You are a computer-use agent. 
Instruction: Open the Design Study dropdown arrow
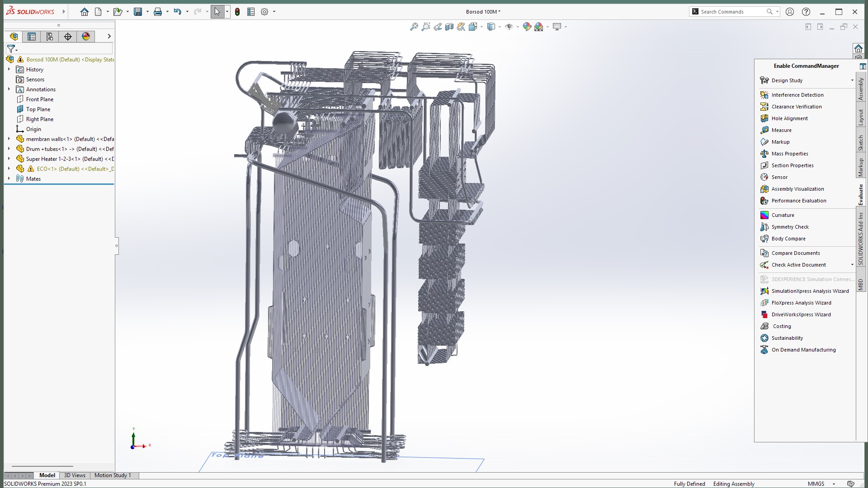click(x=852, y=80)
